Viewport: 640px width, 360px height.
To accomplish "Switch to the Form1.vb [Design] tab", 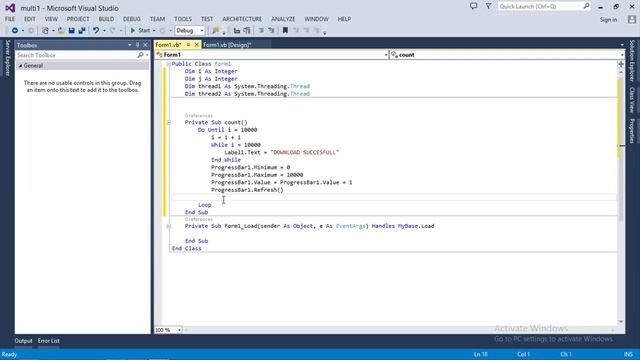I will 227,45.
